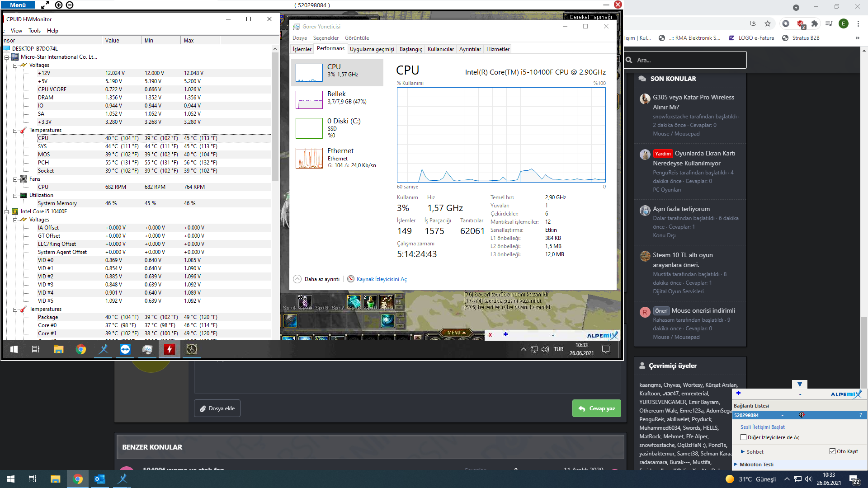Screen dimensions: 868x488
Task: Open the Görüntüle menu in Task Manager
Action: [x=357, y=38]
